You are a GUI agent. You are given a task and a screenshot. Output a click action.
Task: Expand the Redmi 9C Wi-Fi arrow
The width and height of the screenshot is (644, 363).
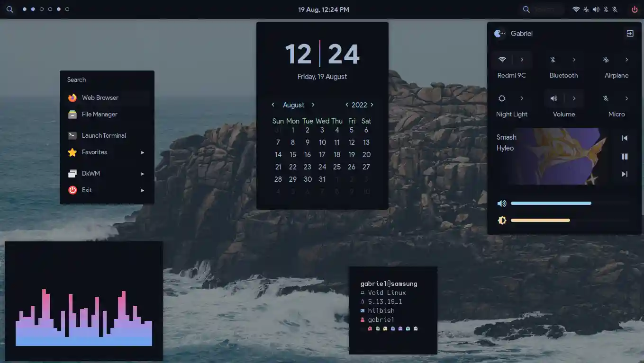(x=522, y=60)
